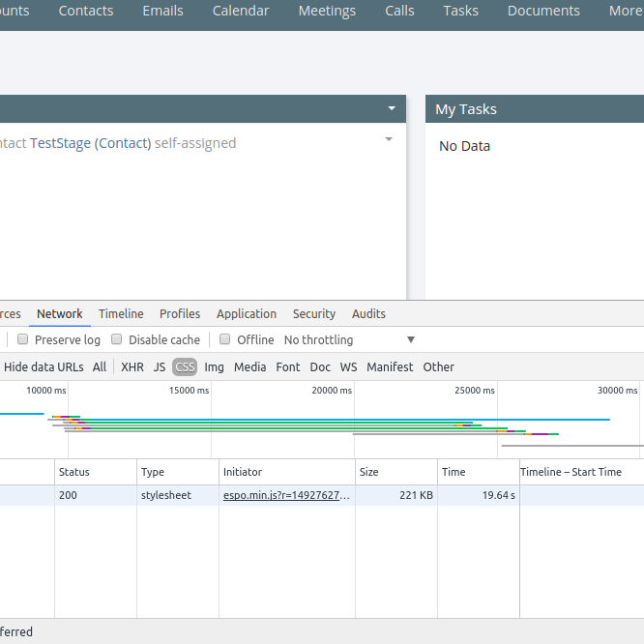The width and height of the screenshot is (644, 644).
Task: Filter network requests by XHR
Action: pyautogui.click(x=132, y=366)
